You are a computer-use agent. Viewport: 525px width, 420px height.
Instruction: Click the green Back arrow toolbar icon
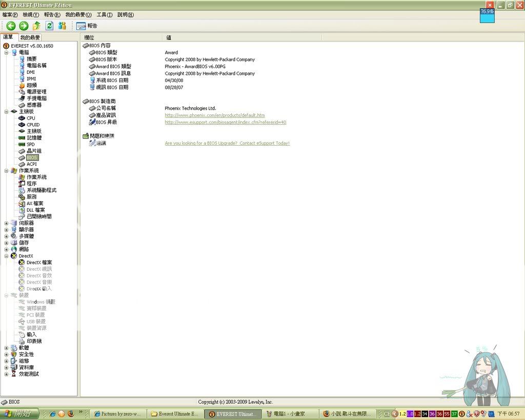tap(11, 26)
